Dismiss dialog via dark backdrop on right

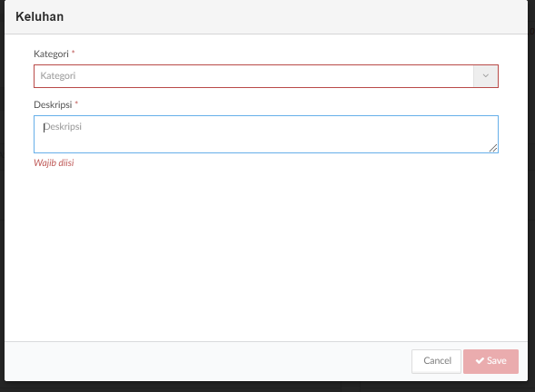tap(531, 204)
